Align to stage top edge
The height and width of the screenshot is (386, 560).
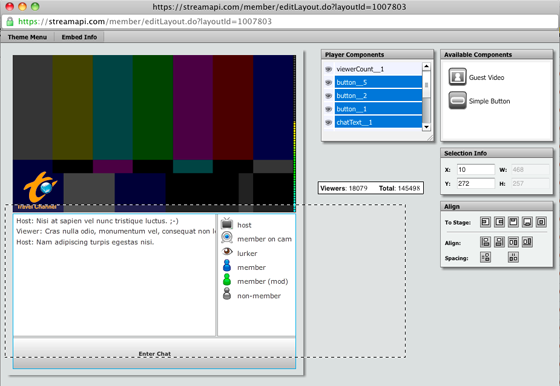[513, 222]
